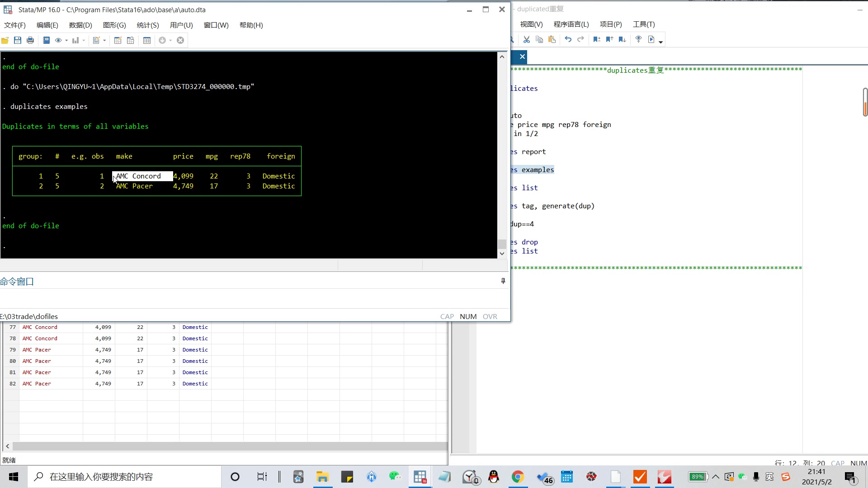Open the 统计(S) menu

point(148,25)
